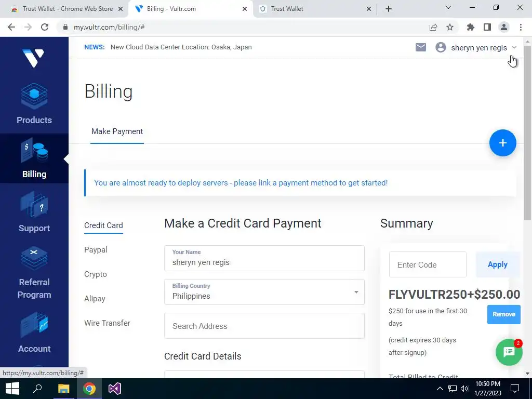
Task: Select the Wire Transfer payment method
Action: pos(107,323)
